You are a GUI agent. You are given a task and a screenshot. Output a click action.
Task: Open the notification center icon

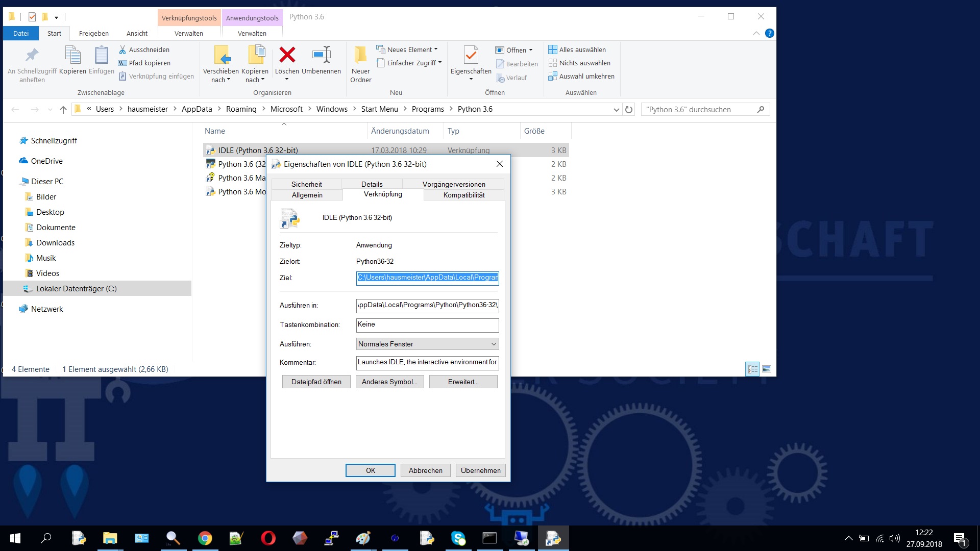point(960,538)
